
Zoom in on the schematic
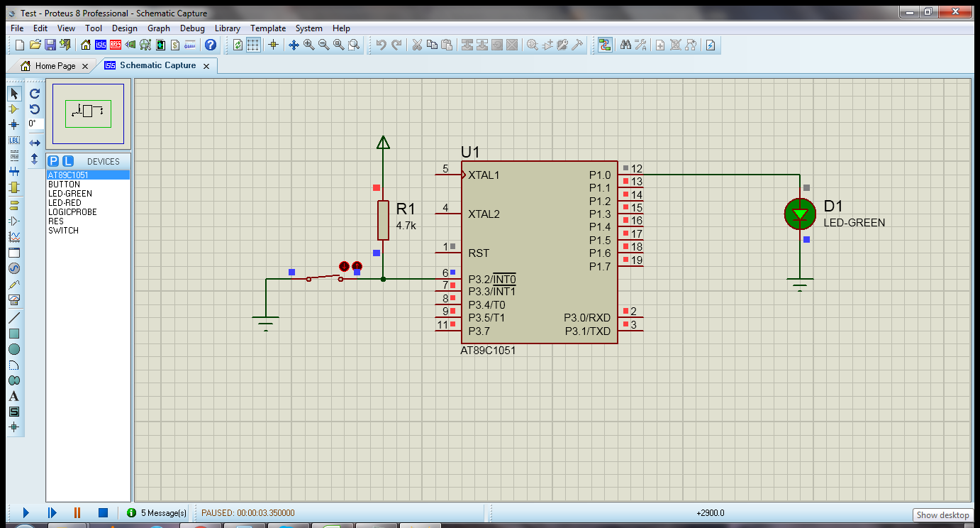309,45
